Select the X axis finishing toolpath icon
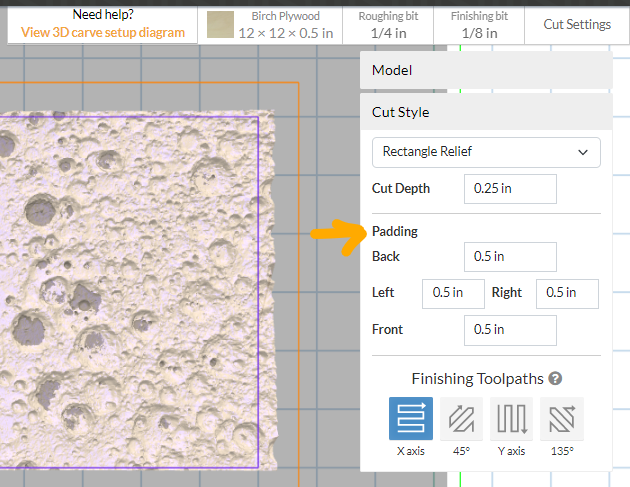Screen dimensions: 630x487 pyautogui.click(x=411, y=419)
